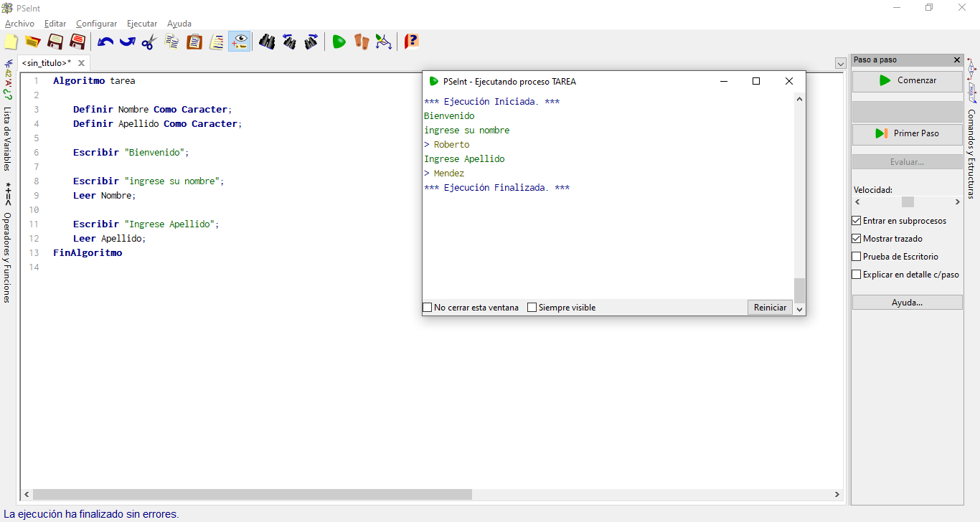The image size is (980, 522).
Task: Start step-by-step execution via footprints icon
Action: click(361, 42)
